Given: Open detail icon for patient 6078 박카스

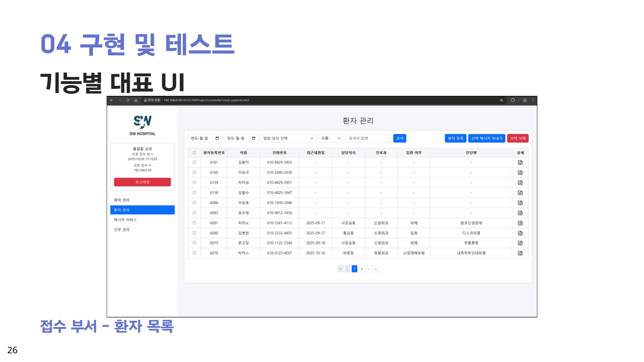Looking at the screenshot, I should (520, 253).
